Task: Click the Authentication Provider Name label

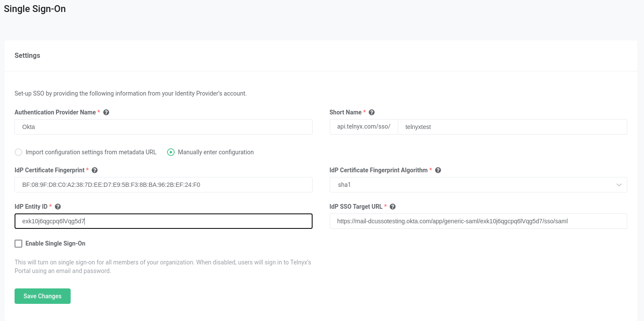Action: coord(55,112)
